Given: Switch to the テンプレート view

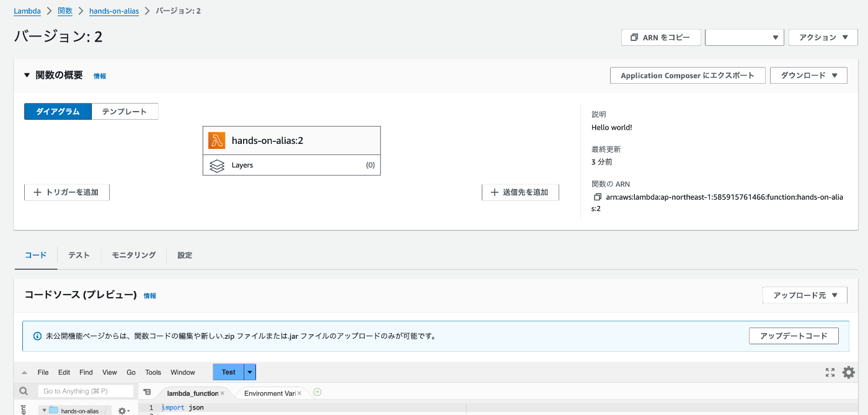Looking at the screenshot, I should click(125, 112).
